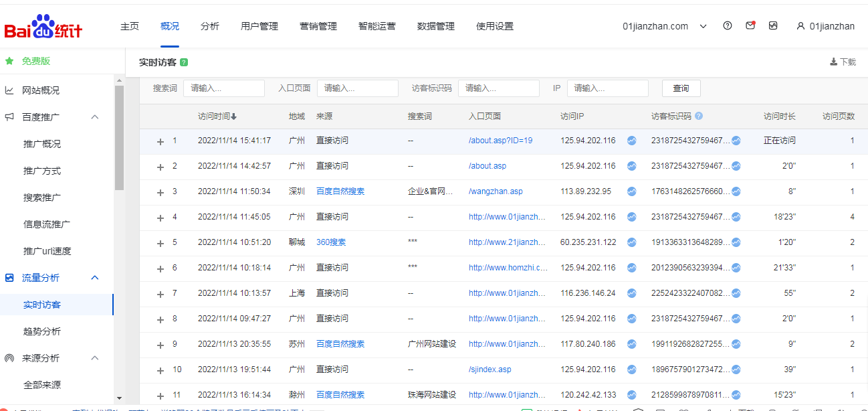Open the message inbox icon with red badge
This screenshot has height=411, width=868.
750,25
